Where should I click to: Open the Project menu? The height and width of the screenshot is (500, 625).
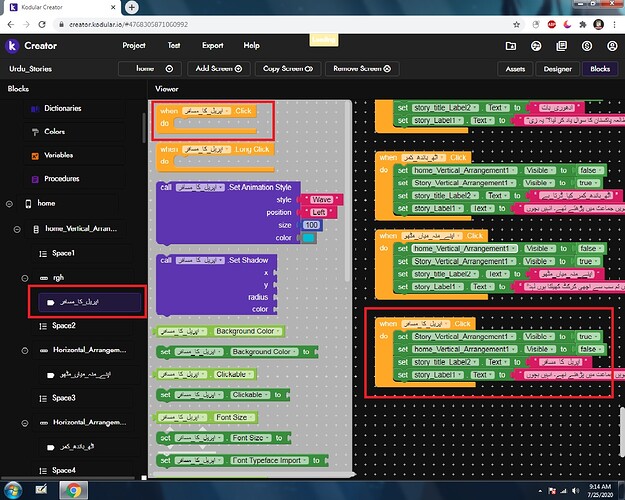tap(134, 46)
